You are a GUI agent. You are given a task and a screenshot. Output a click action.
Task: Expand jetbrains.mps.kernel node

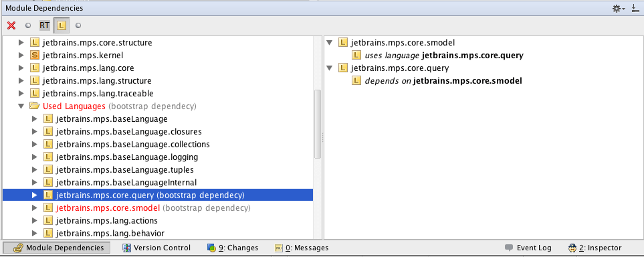21,55
